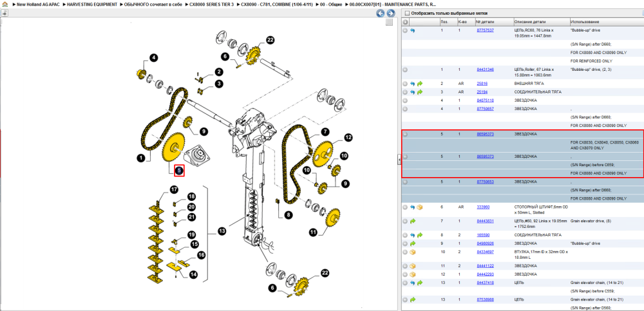The height and width of the screenshot is (311, 644).
Task: Click the select-all circle icon in table header
Action: coord(405,22)
